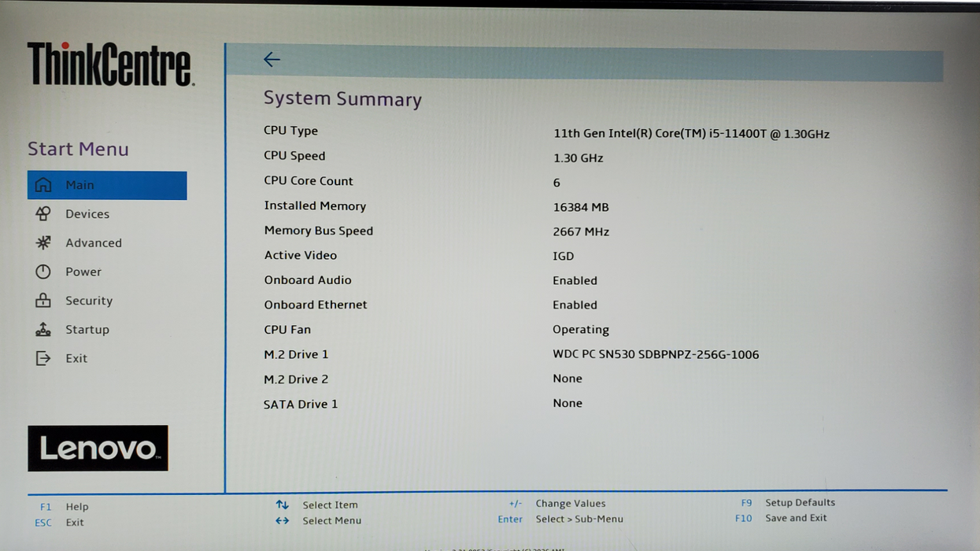The height and width of the screenshot is (551, 980).
Task: Select the Onboard Audio label
Action: pos(307,280)
